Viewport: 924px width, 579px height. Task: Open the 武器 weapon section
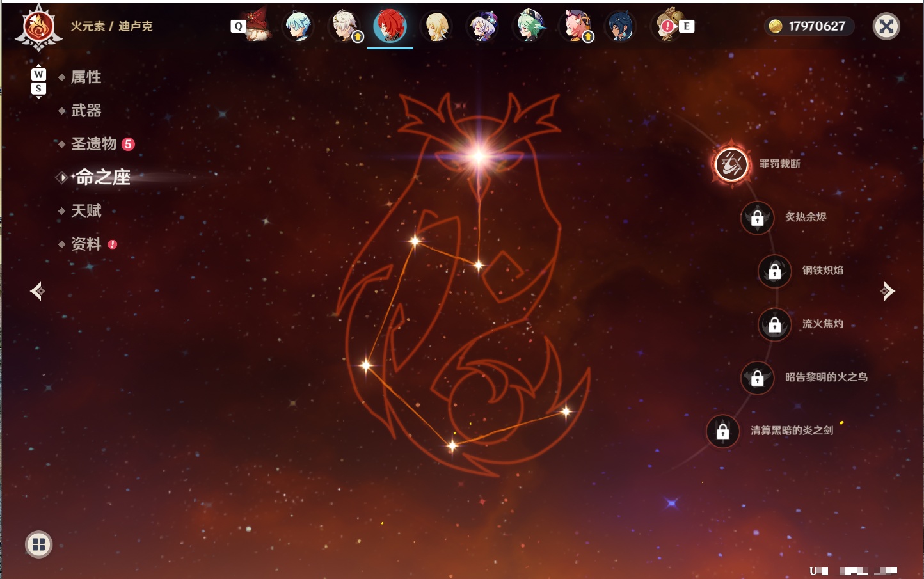click(x=86, y=111)
